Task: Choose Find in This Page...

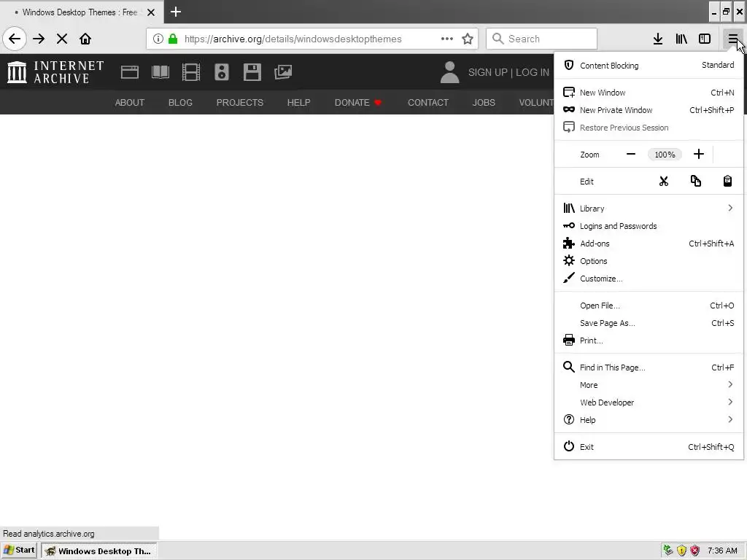Action: (x=649, y=367)
